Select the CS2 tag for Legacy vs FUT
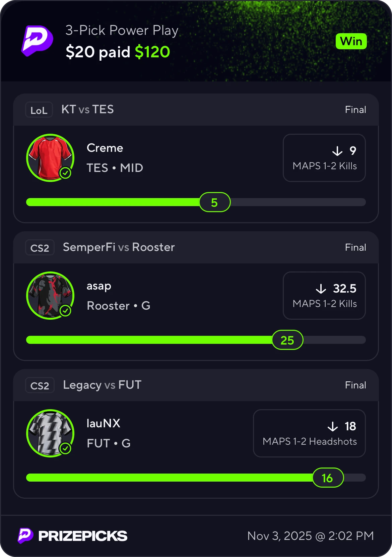The image size is (392, 557). point(40,385)
